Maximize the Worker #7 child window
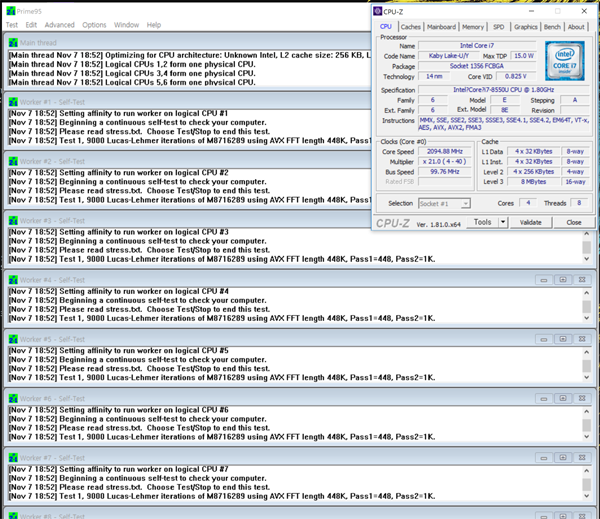Image resolution: width=600 pixels, height=519 pixels. pyautogui.click(x=562, y=458)
